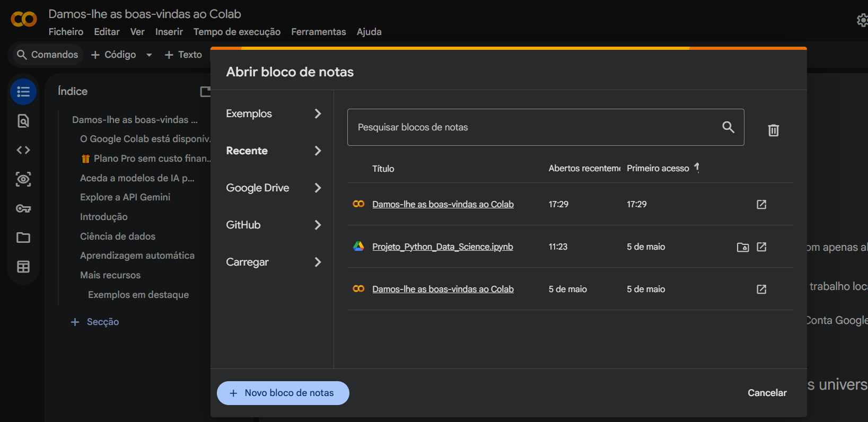Expand the Google Drive category
The width and height of the screenshot is (868, 422).
pos(274,188)
